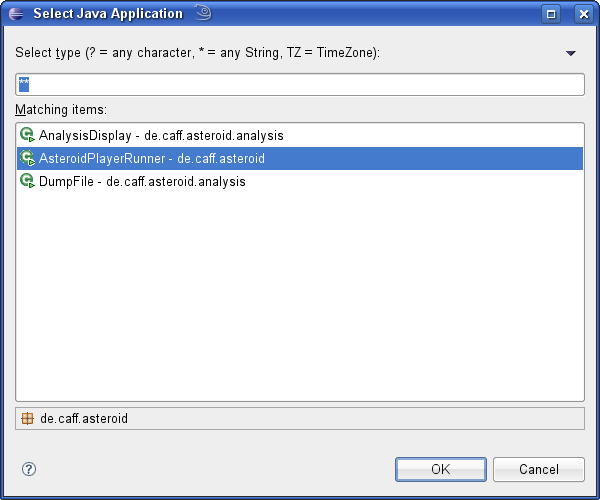
Task: Click the class icon next to AnalysisDisplay
Action: click(x=27, y=135)
